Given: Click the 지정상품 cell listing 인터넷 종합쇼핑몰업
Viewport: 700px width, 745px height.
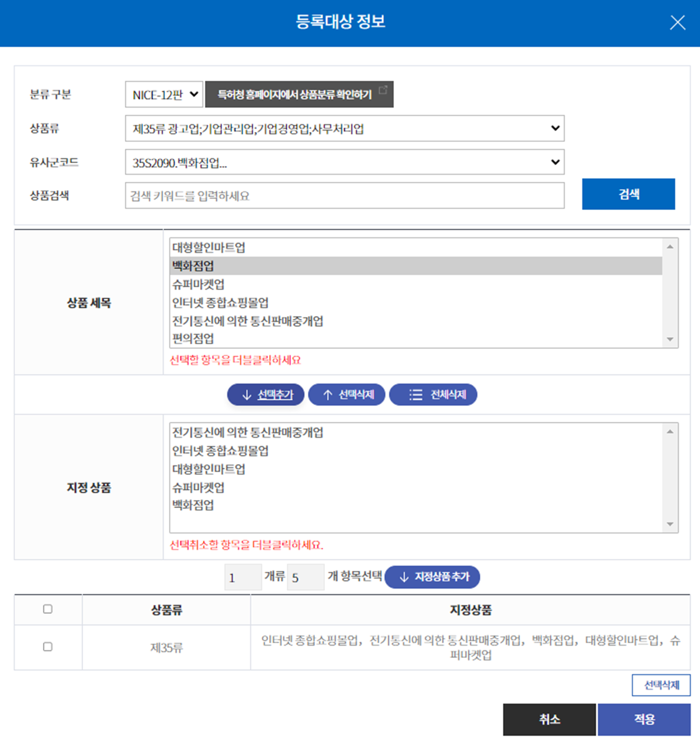Looking at the screenshot, I should 470,648.
